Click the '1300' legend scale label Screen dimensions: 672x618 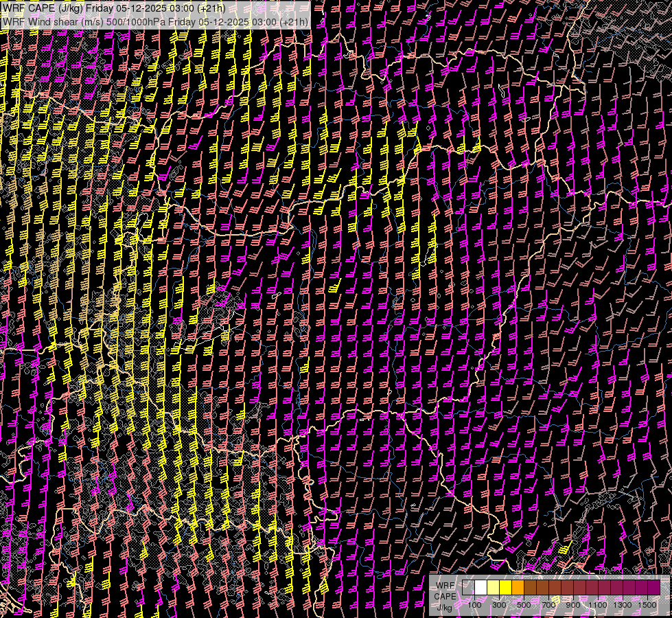[x=623, y=605]
